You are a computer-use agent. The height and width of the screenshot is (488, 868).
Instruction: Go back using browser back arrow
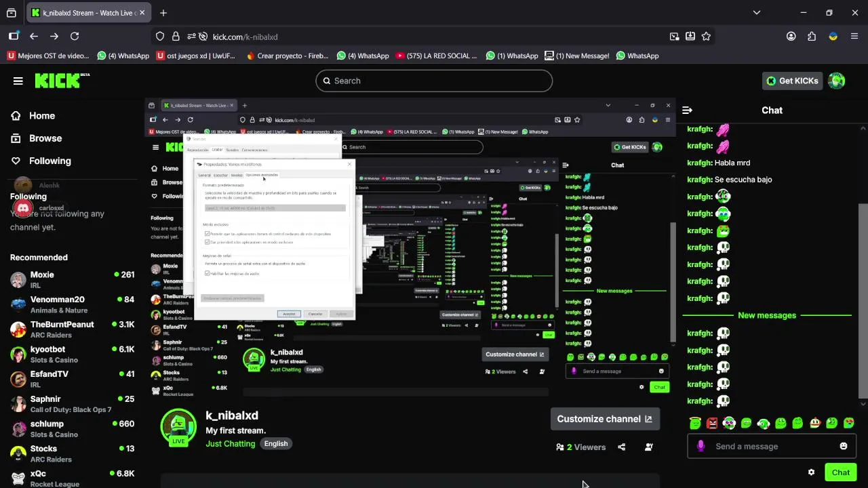click(x=34, y=37)
